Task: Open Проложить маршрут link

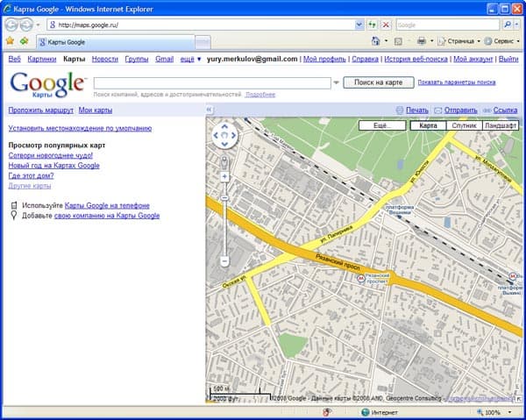Action: tap(41, 110)
